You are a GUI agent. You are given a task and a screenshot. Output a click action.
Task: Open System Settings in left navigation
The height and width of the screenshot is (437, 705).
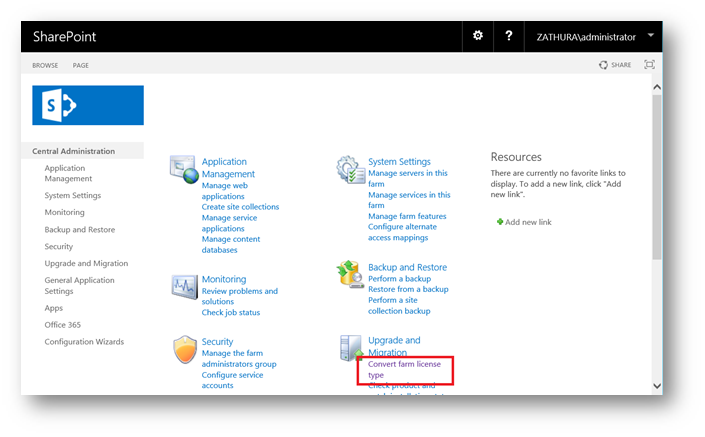point(72,195)
